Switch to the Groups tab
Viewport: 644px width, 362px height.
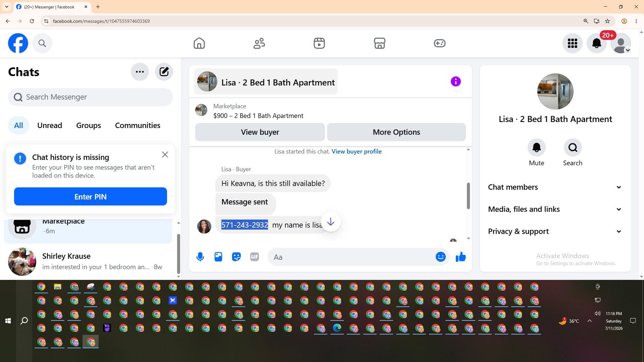coord(89,125)
